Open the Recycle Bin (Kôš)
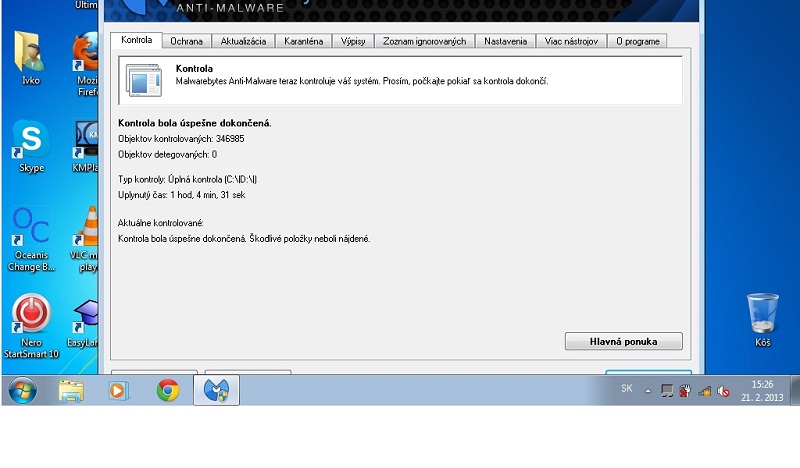The height and width of the screenshot is (468, 800). click(x=763, y=314)
